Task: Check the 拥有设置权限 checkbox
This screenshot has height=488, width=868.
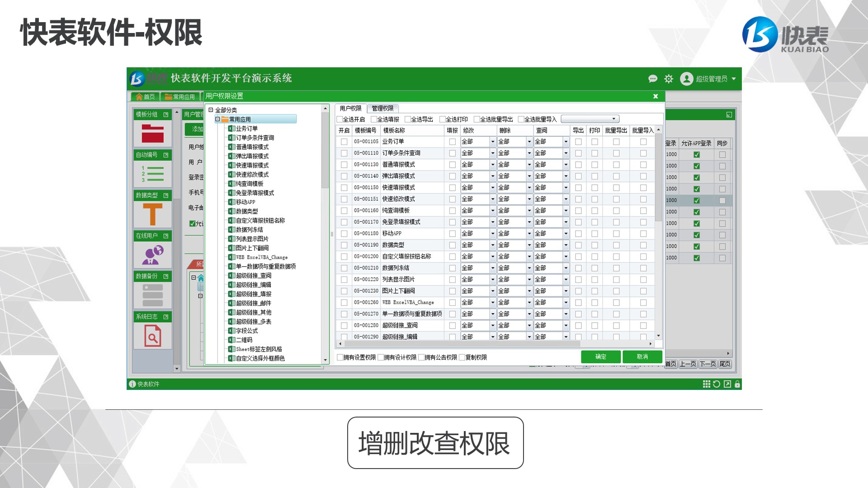Action: click(340, 357)
